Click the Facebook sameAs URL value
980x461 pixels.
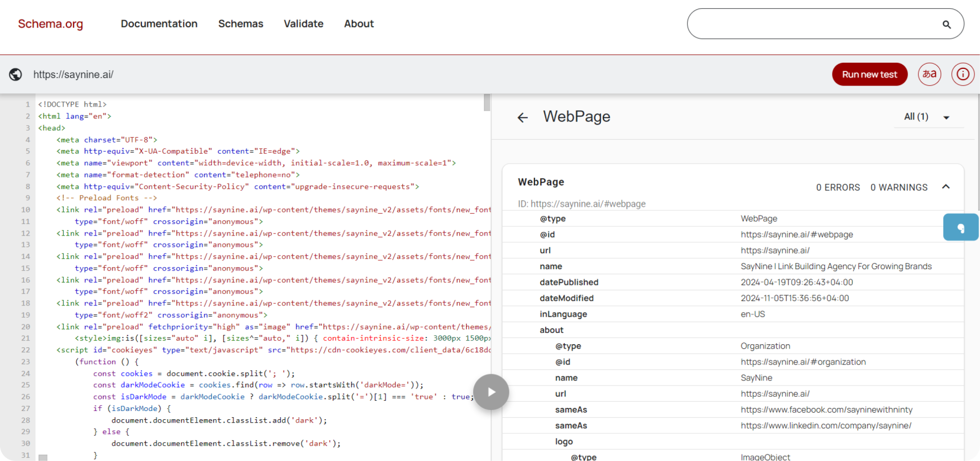[826, 409]
